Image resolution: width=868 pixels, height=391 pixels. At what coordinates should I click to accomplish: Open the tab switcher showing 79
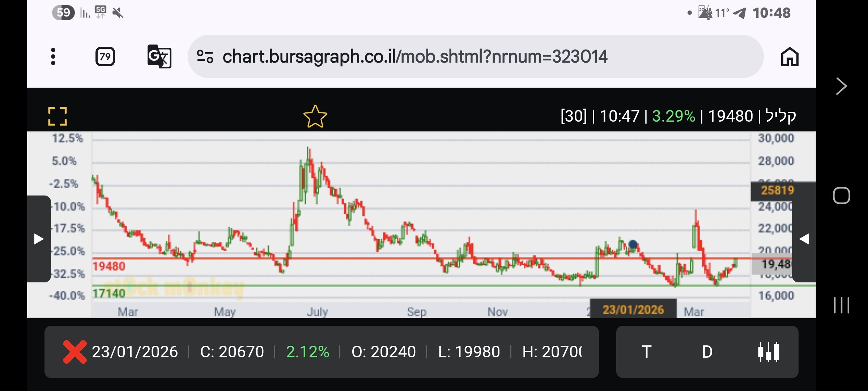105,56
